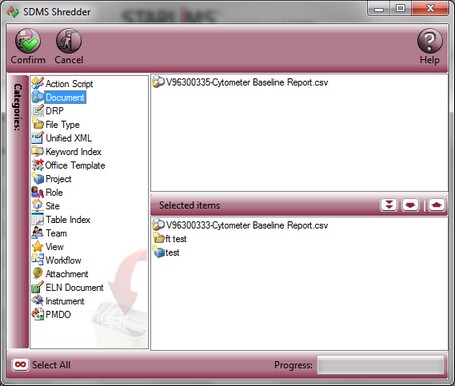This screenshot has width=455, height=386.
Task: Click the Attachment category icon
Action: [38, 274]
